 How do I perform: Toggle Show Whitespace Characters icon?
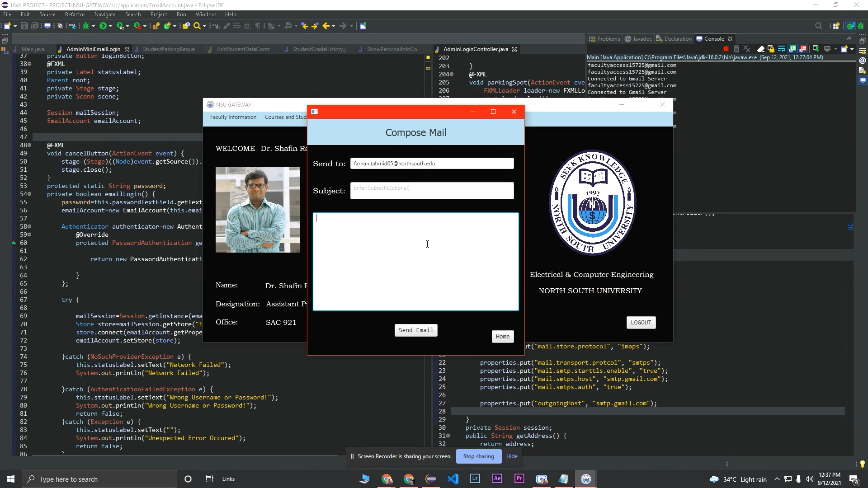(x=258, y=26)
